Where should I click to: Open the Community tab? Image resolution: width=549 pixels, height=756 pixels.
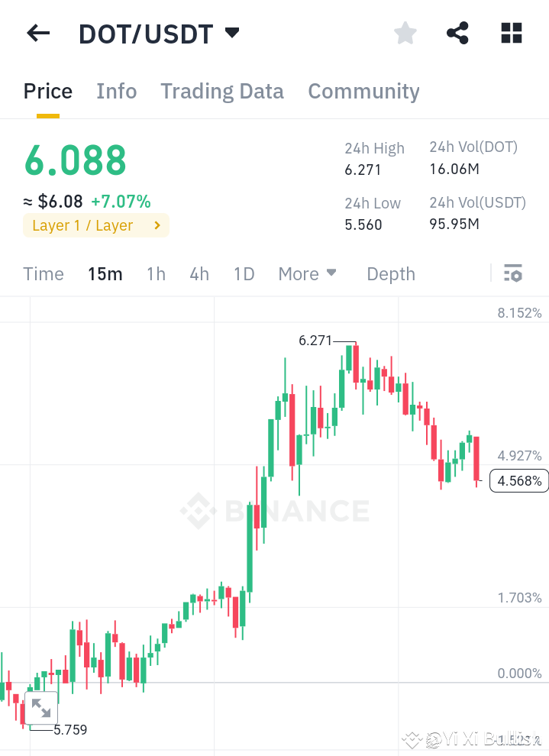363,91
